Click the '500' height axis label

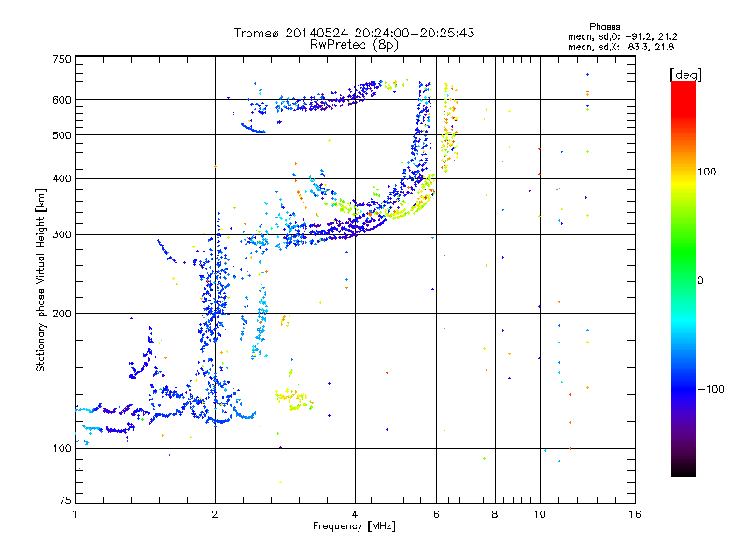click(62, 135)
